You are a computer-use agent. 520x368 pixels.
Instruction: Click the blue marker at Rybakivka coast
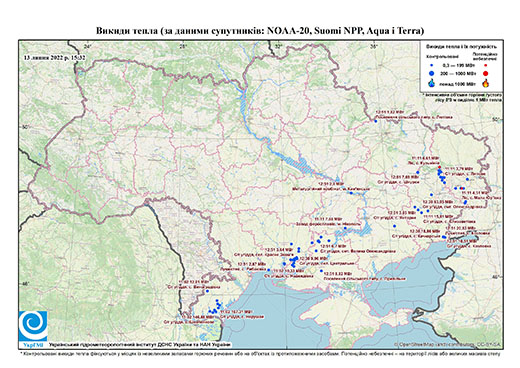(x=269, y=270)
